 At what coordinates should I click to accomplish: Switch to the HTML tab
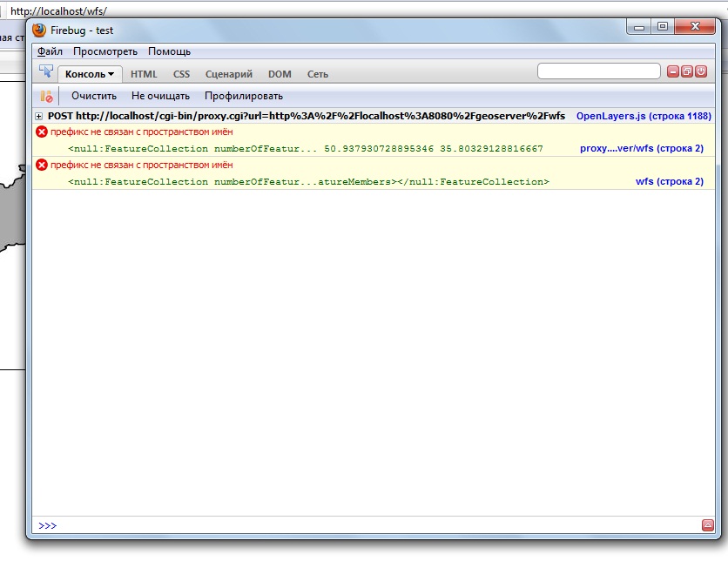point(144,74)
